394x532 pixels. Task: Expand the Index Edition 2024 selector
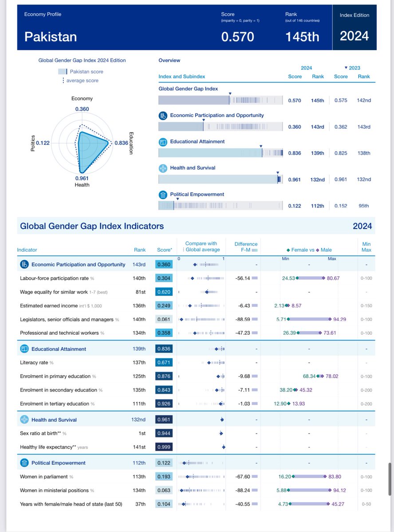(x=355, y=28)
